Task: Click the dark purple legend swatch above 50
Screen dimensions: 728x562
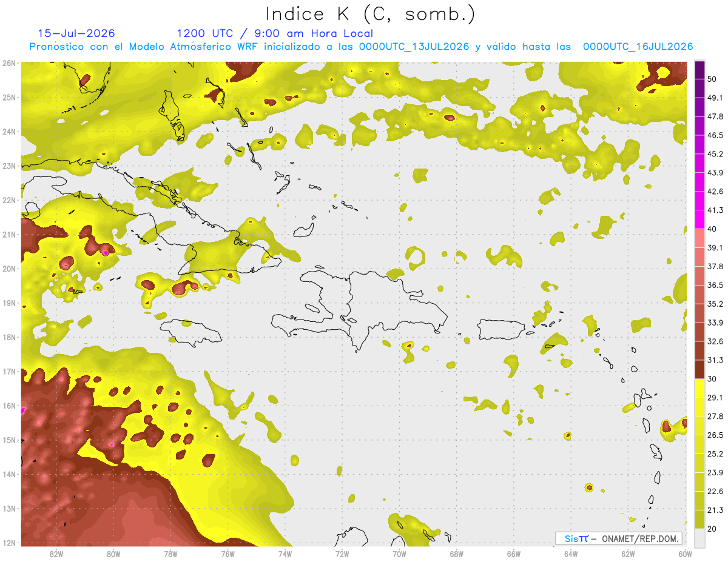Action: pos(699,70)
